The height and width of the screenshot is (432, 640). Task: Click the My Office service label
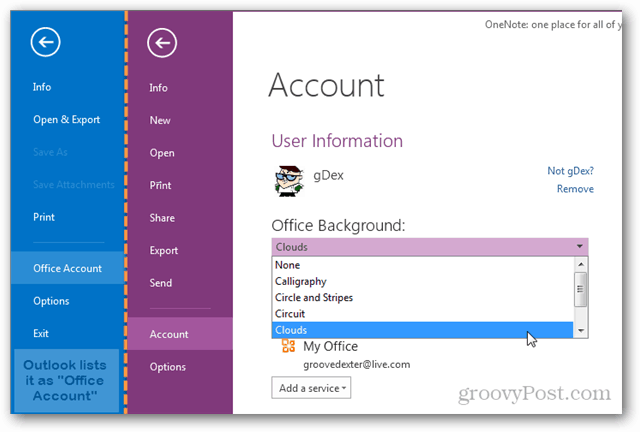(x=330, y=346)
